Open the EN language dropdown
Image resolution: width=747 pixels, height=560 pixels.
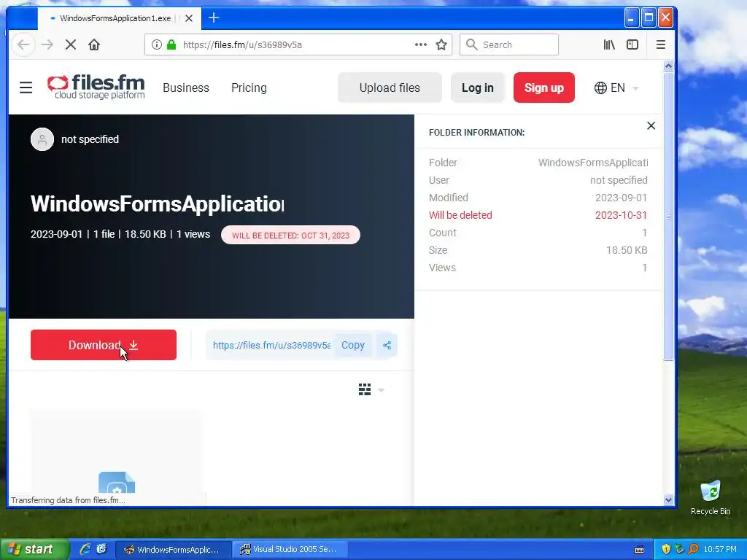(x=616, y=88)
